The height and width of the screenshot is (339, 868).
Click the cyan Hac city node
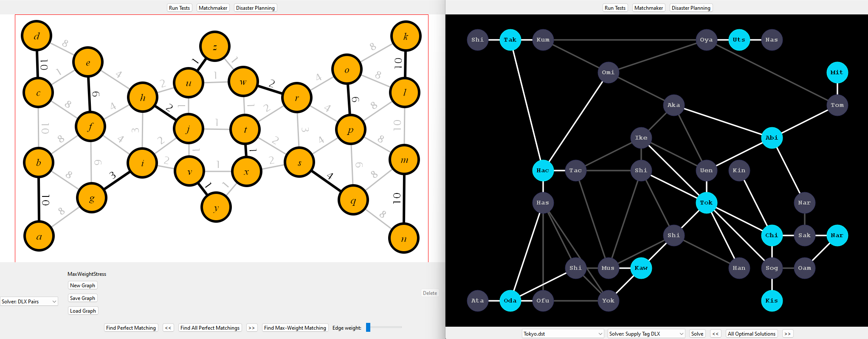tap(543, 171)
